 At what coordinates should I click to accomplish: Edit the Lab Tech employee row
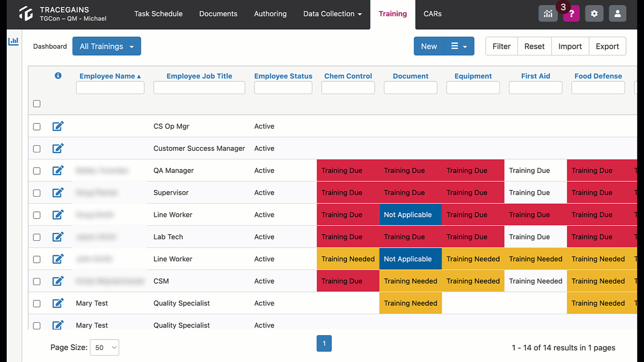tap(58, 237)
